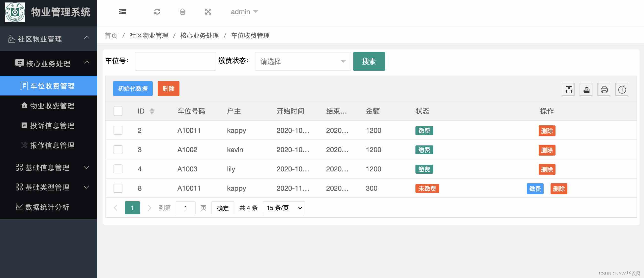
Task: Check the select-all header checkbox
Action: (118, 111)
